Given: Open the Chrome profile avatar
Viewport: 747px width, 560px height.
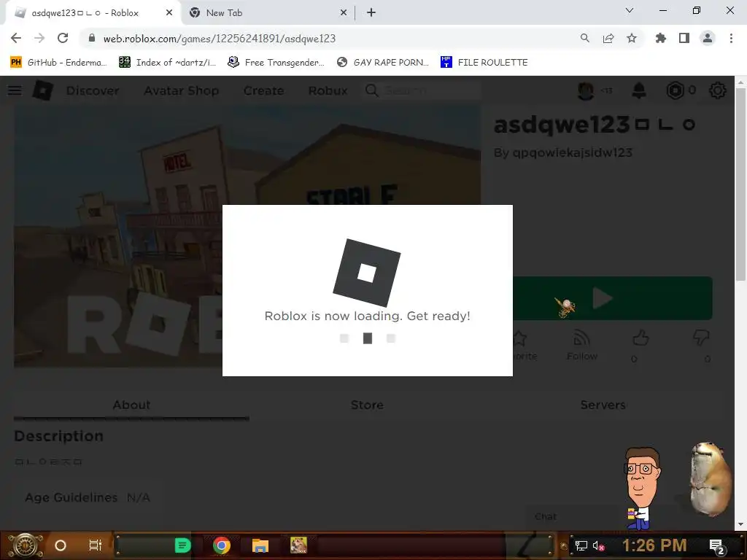Looking at the screenshot, I should coord(708,38).
